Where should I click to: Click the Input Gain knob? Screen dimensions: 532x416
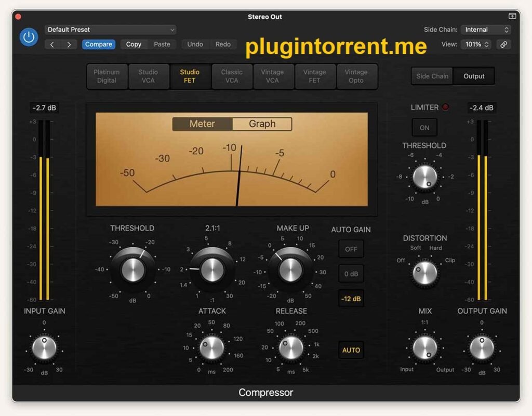coord(44,348)
